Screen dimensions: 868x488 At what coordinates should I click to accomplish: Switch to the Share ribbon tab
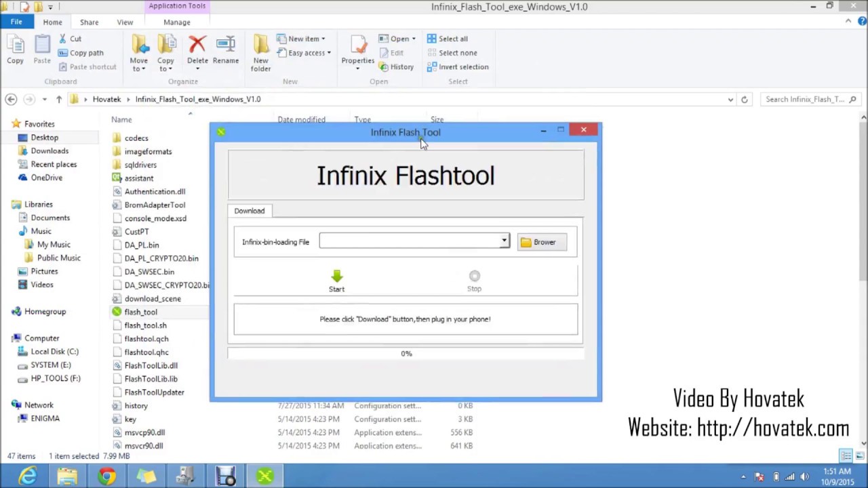[89, 22]
